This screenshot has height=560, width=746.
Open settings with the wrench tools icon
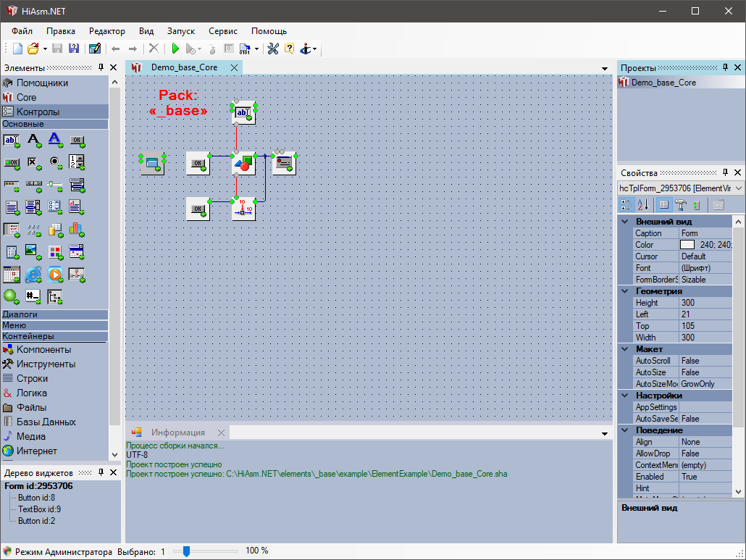coord(273,49)
